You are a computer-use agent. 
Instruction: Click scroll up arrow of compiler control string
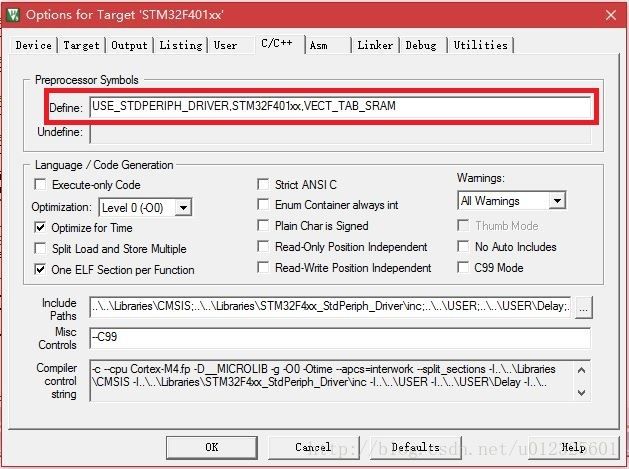[x=582, y=370]
